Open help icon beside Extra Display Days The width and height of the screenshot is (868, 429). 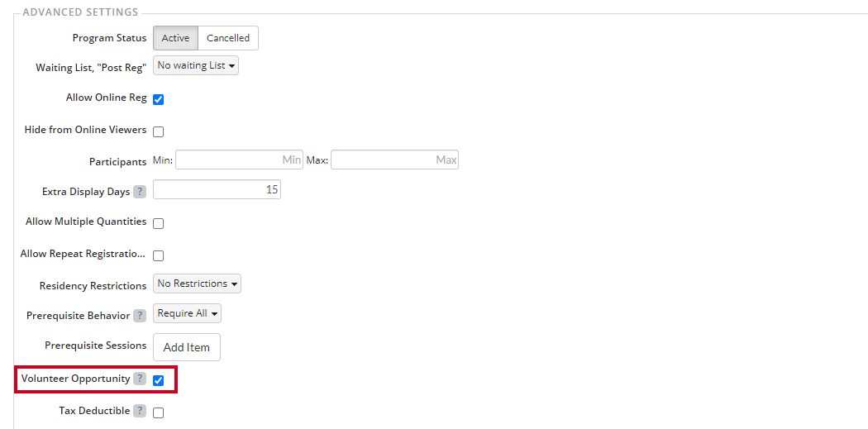140,192
